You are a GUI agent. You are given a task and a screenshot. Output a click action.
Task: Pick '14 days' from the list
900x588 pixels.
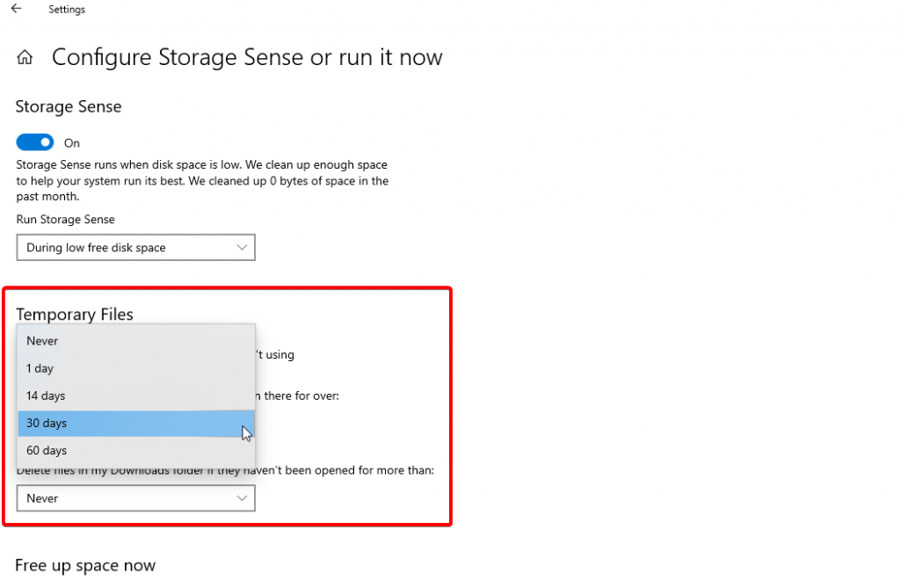[46, 396]
